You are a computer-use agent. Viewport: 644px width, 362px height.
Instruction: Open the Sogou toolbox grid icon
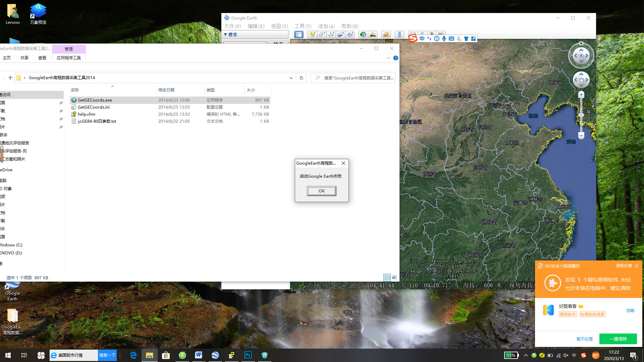473,39
